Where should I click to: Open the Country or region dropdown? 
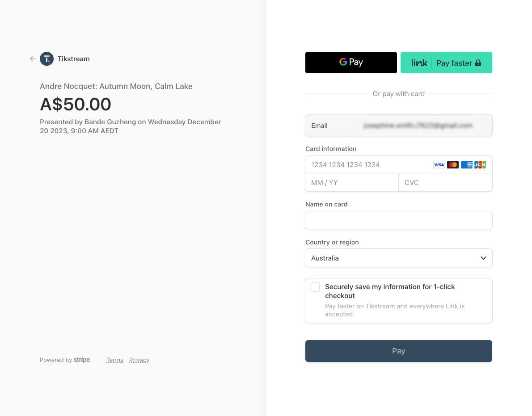pos(399,258)
